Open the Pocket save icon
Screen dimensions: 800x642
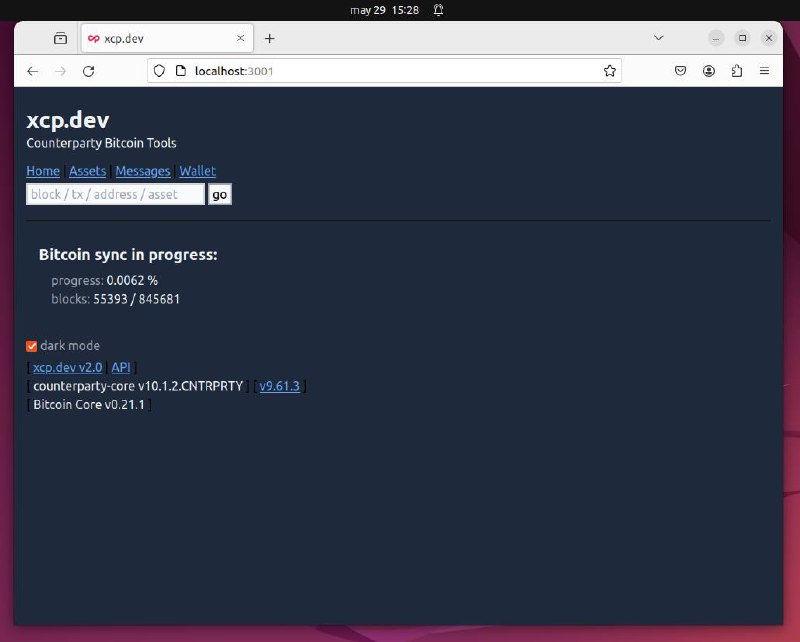(680, 71)
